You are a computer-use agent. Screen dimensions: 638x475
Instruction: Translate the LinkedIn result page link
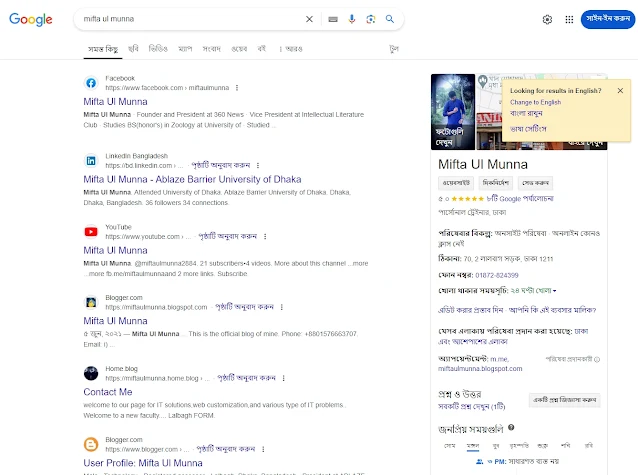(x=221, y=165)
